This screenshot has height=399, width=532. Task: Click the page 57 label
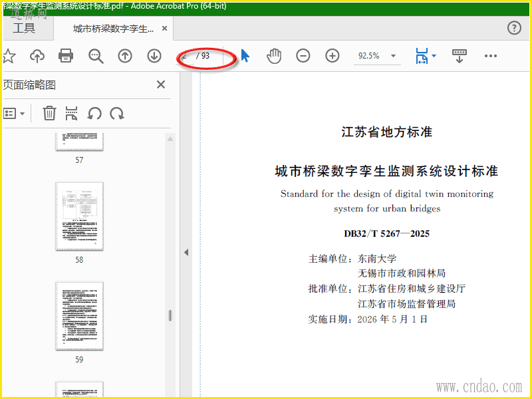tap(79, 160)
